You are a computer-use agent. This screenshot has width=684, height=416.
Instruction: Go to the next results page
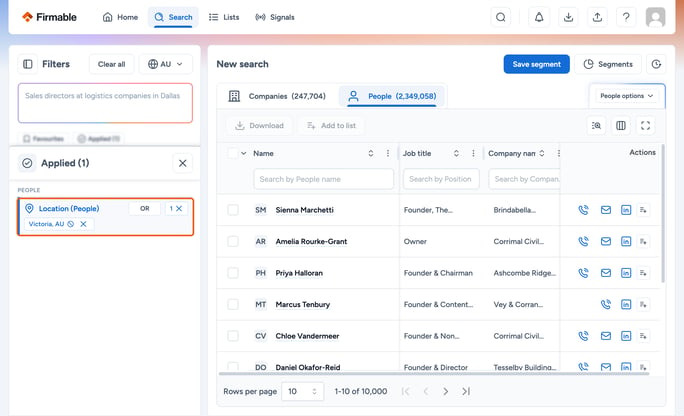point(445,391)
